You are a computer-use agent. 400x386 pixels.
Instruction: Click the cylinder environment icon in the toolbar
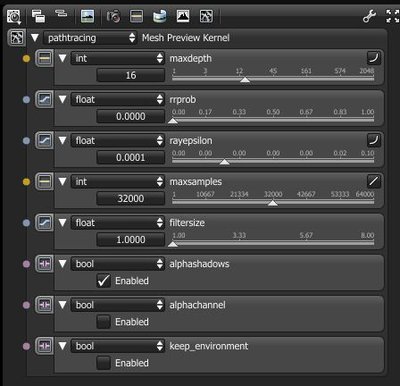[x=159, y=16]
